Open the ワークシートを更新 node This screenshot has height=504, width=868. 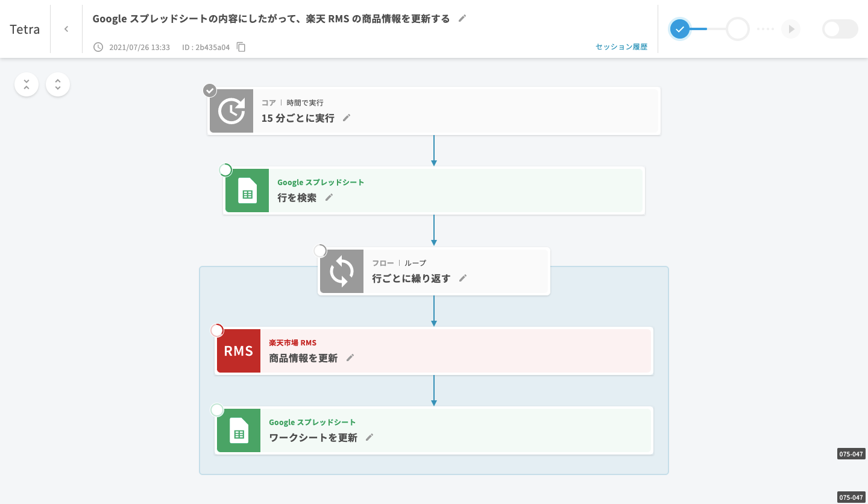tap(434, 430)
